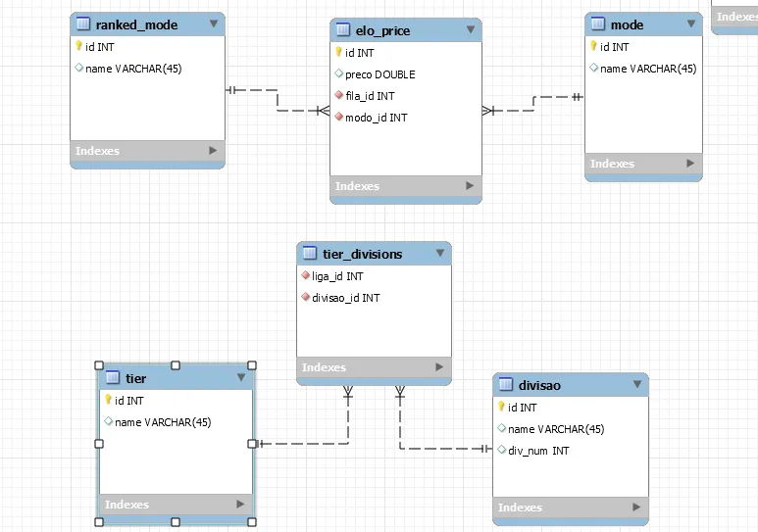Click the fila_id foreign key diamond icon

click(x=339, y=96)
